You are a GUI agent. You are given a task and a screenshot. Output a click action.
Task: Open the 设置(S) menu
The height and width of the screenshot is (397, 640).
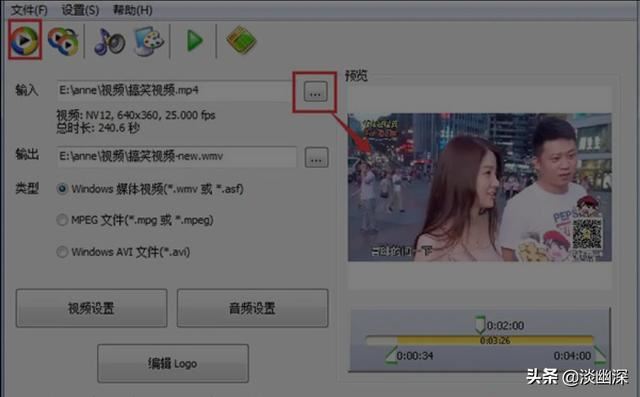click(x=80, y=9)
